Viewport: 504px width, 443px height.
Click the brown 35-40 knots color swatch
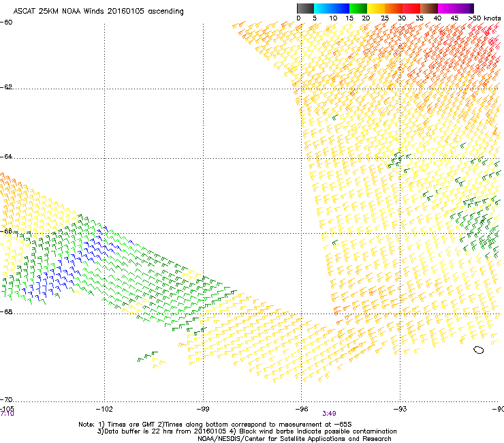pyautogui.click(x=429, y=8)
